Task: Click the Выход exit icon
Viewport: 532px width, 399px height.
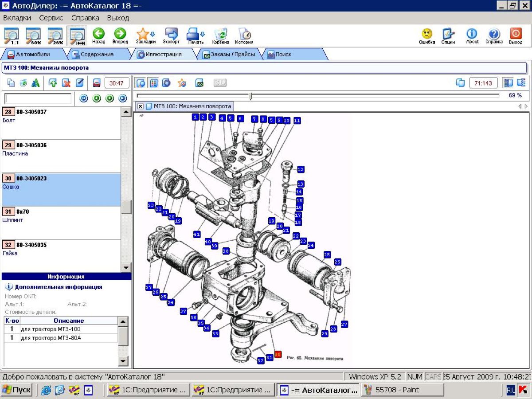Action: point(516,36)
